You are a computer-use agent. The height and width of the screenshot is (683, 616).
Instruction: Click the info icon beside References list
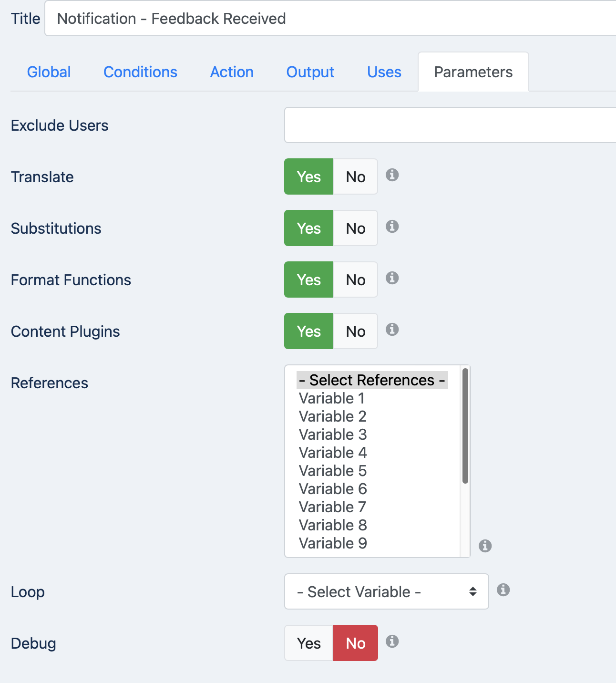click(x=485, y=546)
